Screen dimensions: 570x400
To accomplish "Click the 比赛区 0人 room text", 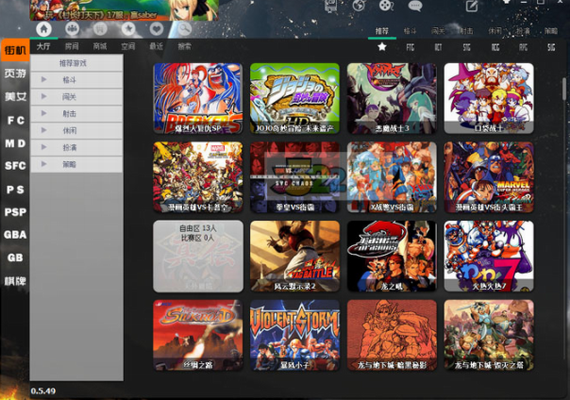I will click(198, 238).
